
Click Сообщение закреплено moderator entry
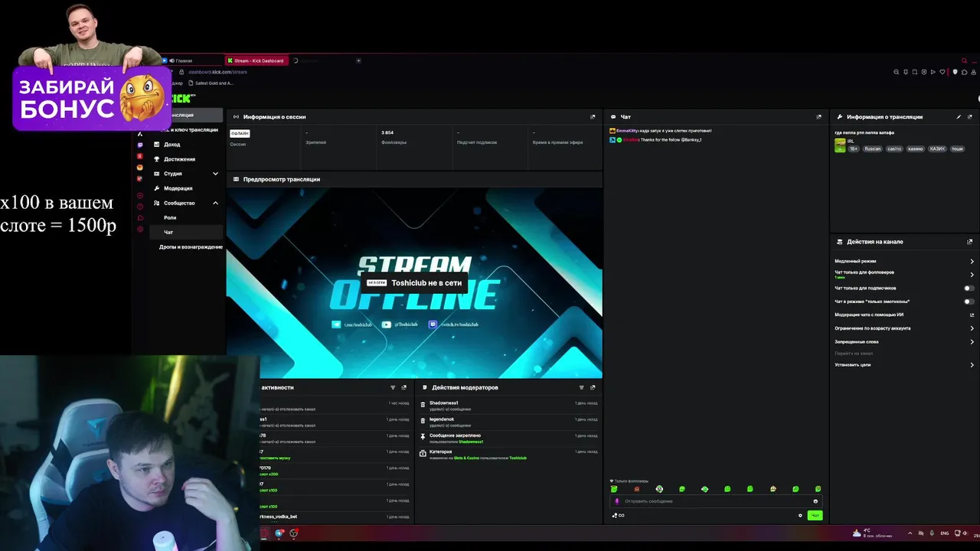pos(508,438)
